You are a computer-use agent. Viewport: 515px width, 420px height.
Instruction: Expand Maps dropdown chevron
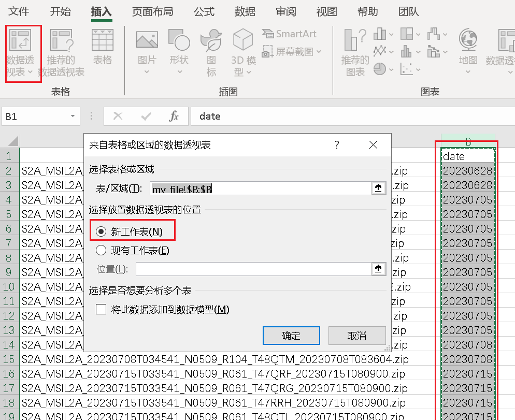point(468,72)
